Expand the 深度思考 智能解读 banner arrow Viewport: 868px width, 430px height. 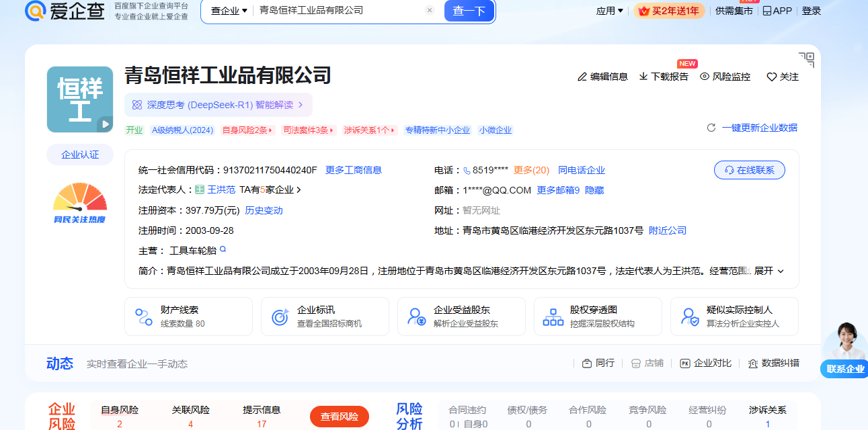pyautogui.click(x=301, y=105)
